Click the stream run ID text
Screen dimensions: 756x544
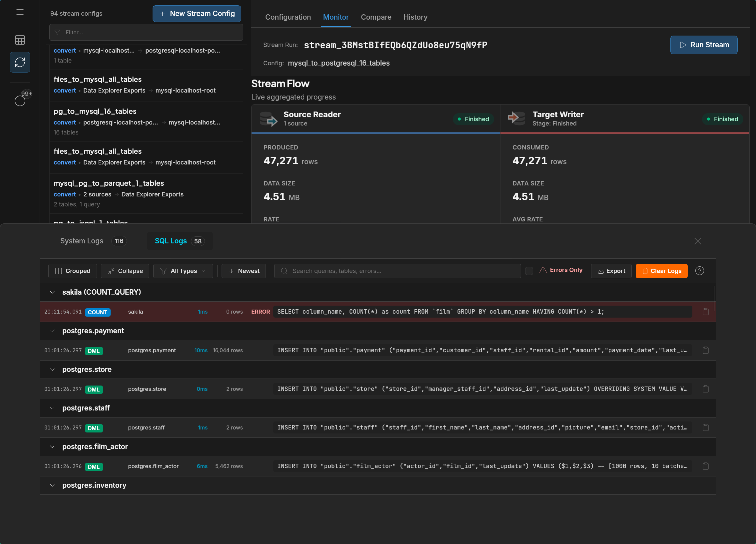click(395, 45)
